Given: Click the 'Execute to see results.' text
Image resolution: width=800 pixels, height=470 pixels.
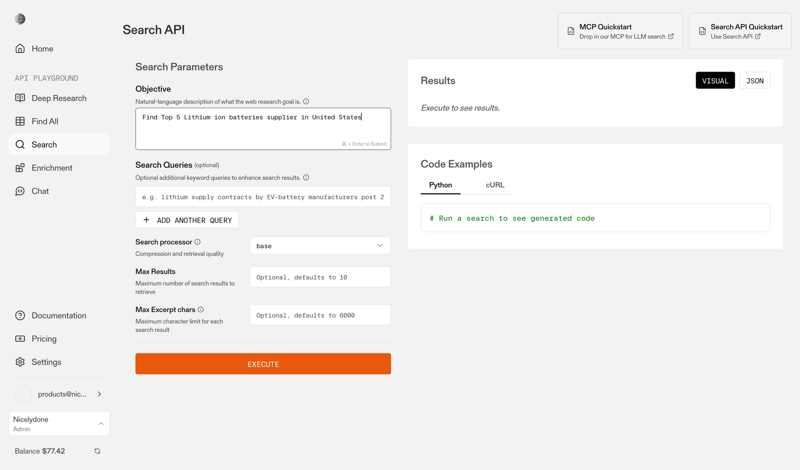Looking at the screenshot, I should [x=460, y=108].
